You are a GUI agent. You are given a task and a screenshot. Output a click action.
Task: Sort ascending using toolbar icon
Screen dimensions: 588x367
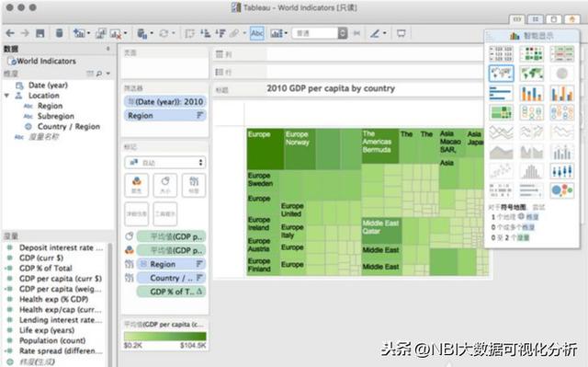(x=206, y=33)
